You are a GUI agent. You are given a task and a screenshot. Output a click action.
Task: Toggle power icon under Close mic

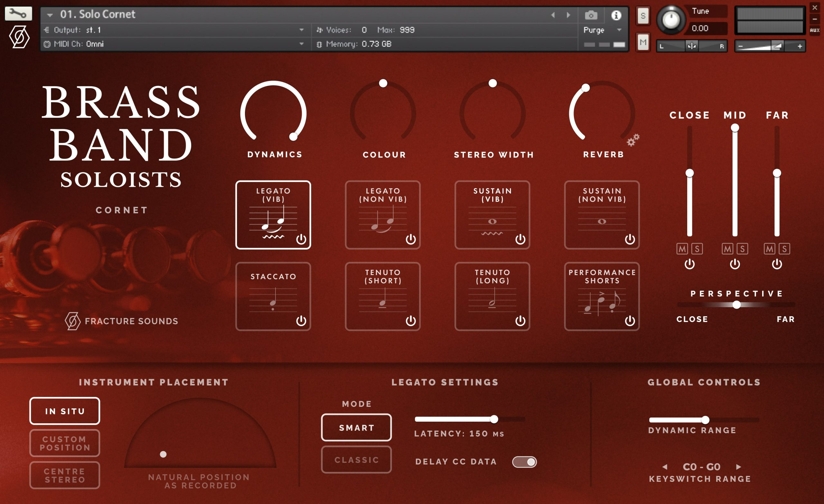[x=689, y=264]
